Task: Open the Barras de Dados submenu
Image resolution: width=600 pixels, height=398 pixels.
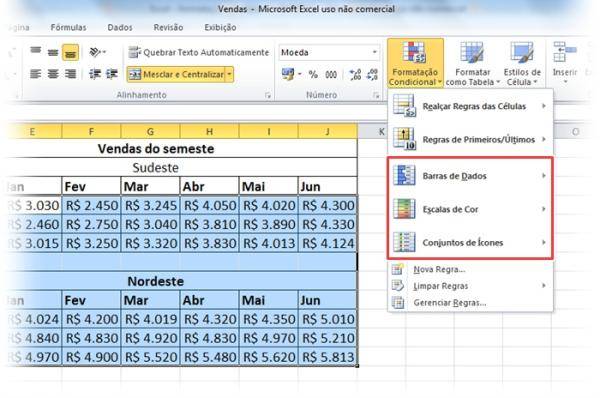Action: [470, 176]
